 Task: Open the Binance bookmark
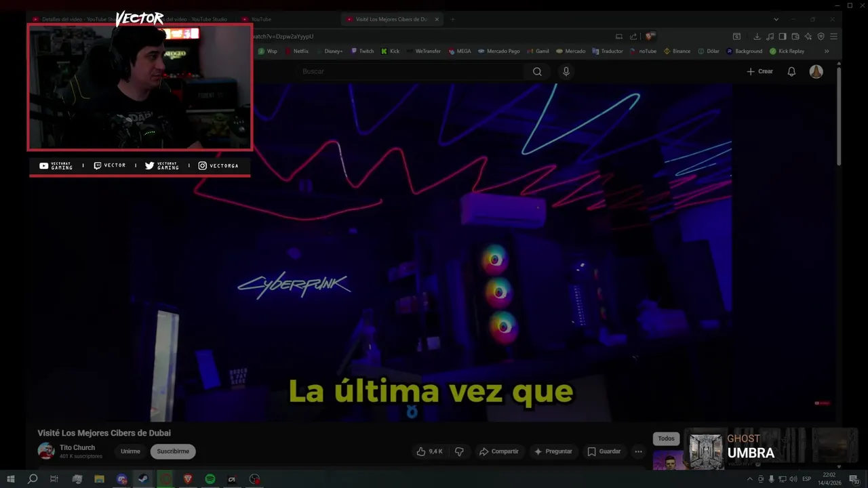(677, 51)
